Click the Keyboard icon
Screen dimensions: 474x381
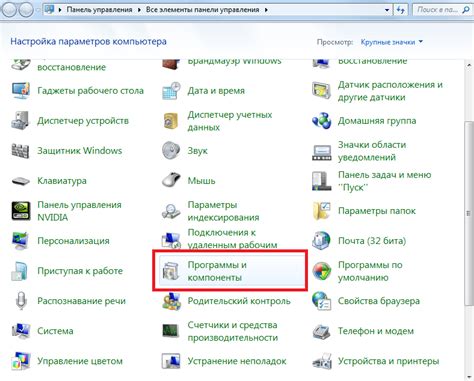(x=21, y=181)
